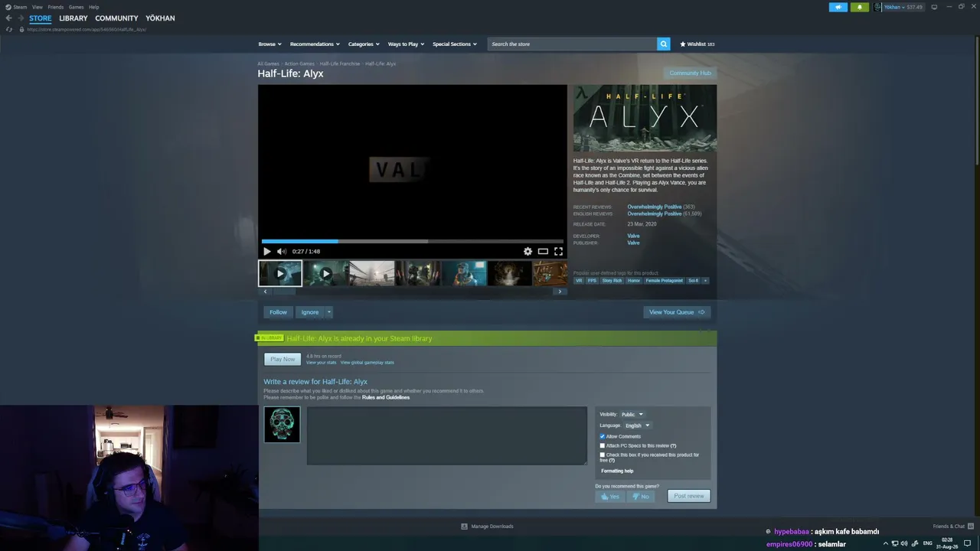The height and width of the screenshot is (551, 980).
Task: Click the taskbar network icon
Action: 895,543
